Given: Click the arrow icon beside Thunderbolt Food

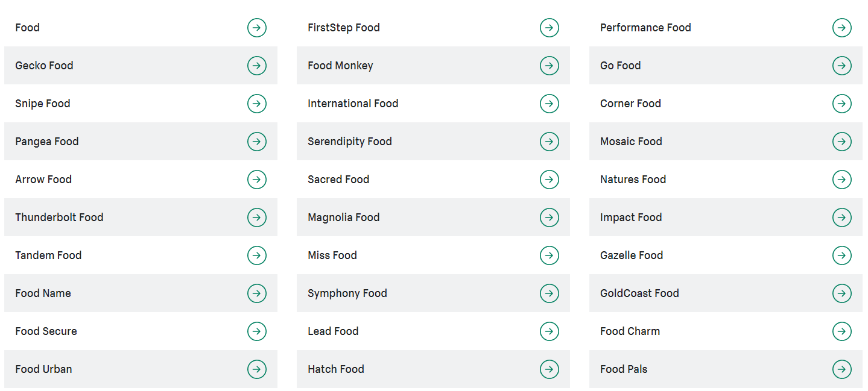Looking at the screenshot, I should [257, 217].
